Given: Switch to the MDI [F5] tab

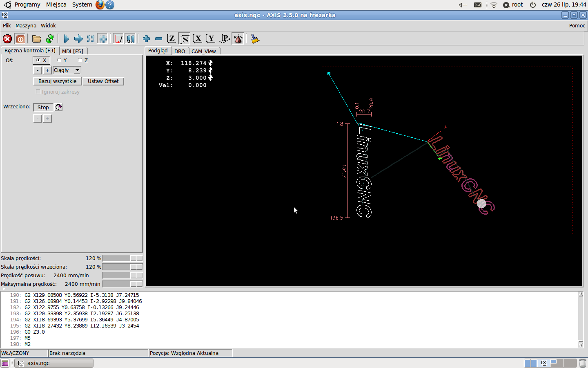Looking at the screenshot, I should (x=73, y=51).
